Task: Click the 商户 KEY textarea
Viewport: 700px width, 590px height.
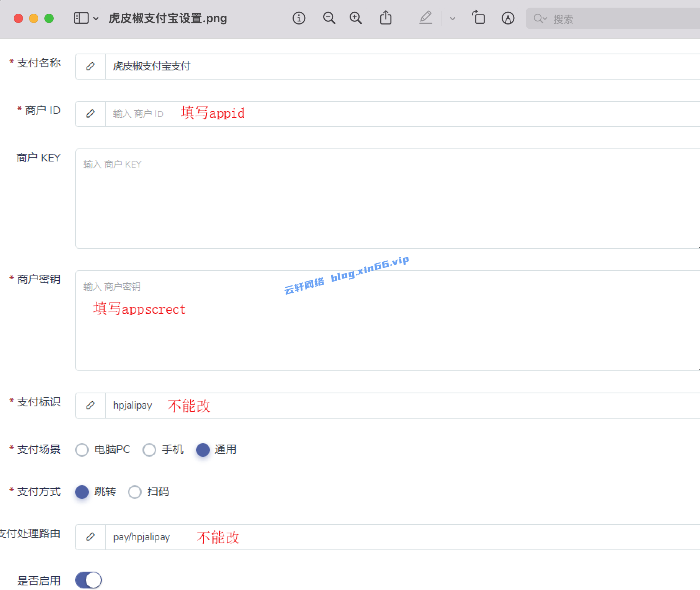Action: [x=388, y=199]
